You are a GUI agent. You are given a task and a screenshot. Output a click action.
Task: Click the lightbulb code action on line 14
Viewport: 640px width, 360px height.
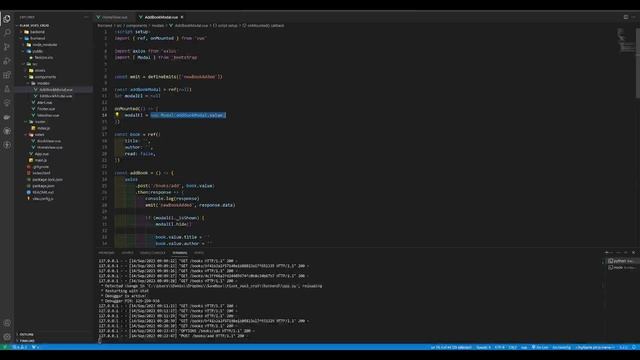click(x=117, y=115)
